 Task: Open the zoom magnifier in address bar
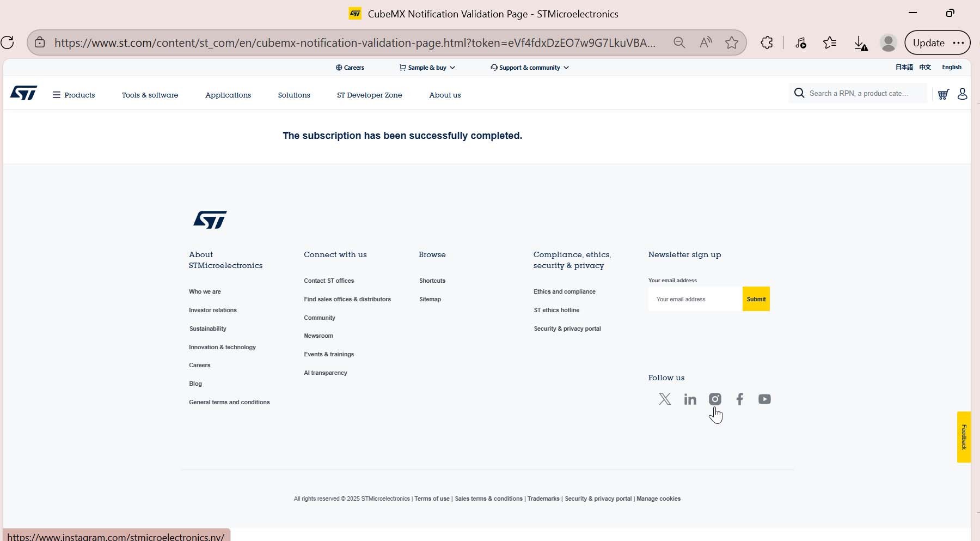679,42
